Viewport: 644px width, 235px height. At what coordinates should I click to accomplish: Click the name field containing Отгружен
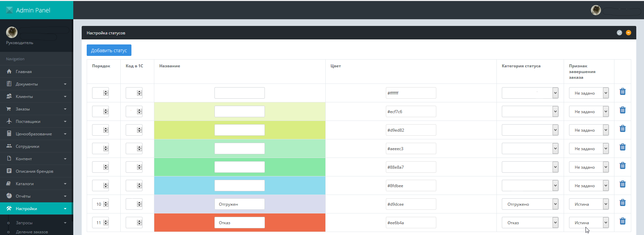pos(239,204)
